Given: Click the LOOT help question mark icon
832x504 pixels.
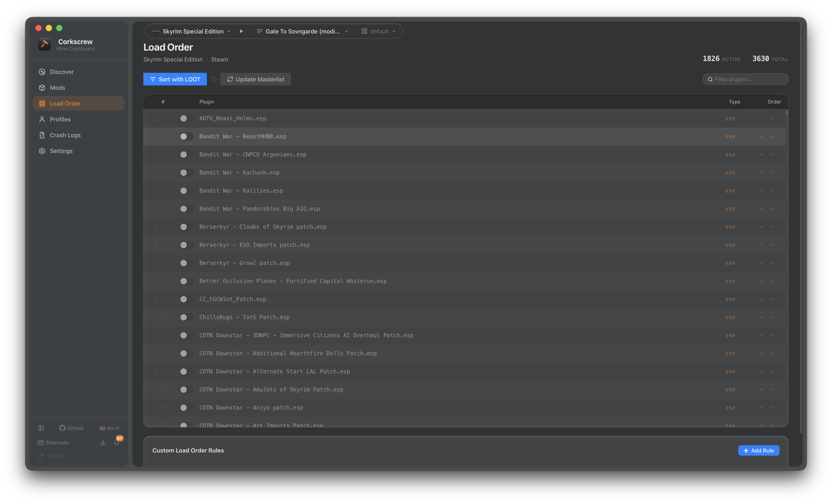Looking at the screenshot, I should point(213,79).
